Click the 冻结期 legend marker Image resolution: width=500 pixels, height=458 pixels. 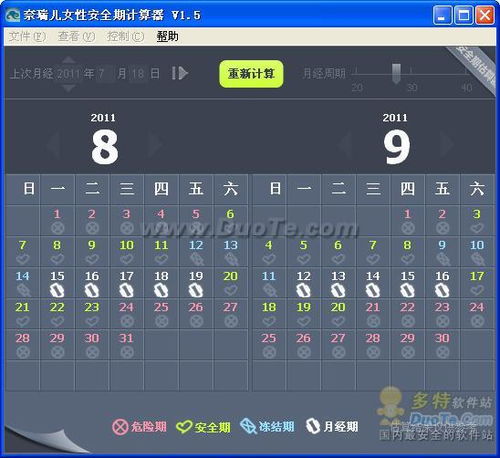click(248, 426)
